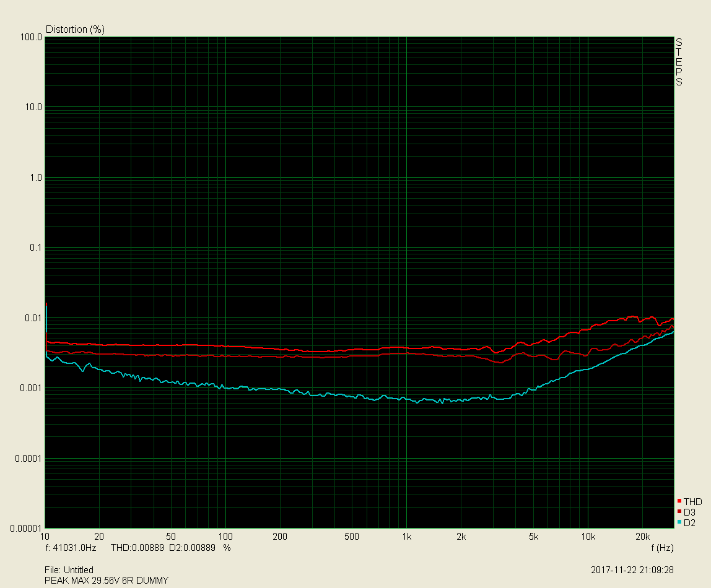Click the THD legend label
Screen dimensions: 711x588
[692, 501]
